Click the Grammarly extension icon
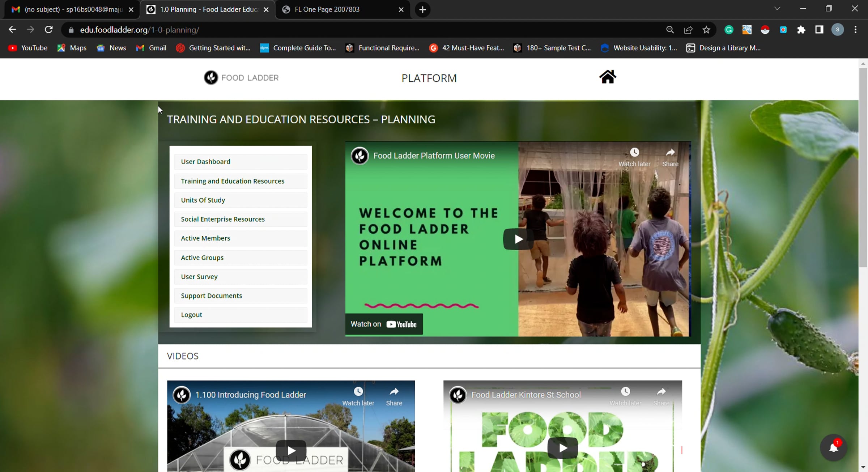 729,30
